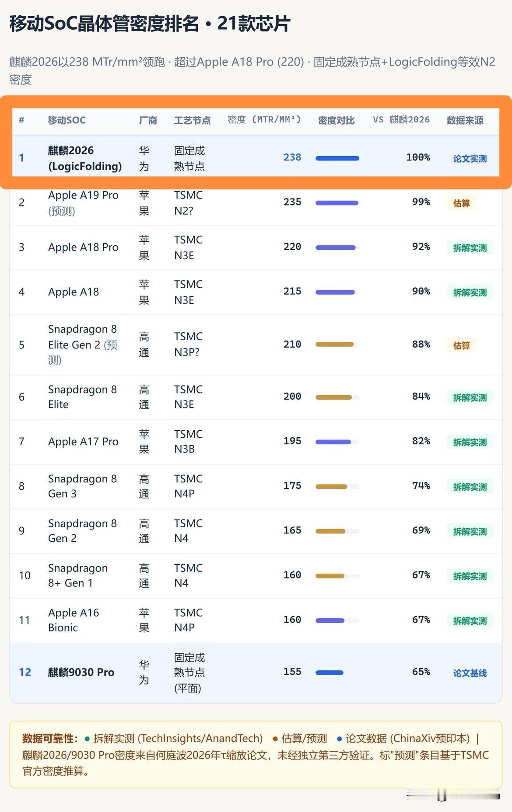This screenshot has width=512, height=812.
Task: Click the 密度 (MTR/MM²) column header
Action: (x=264, y=120)
